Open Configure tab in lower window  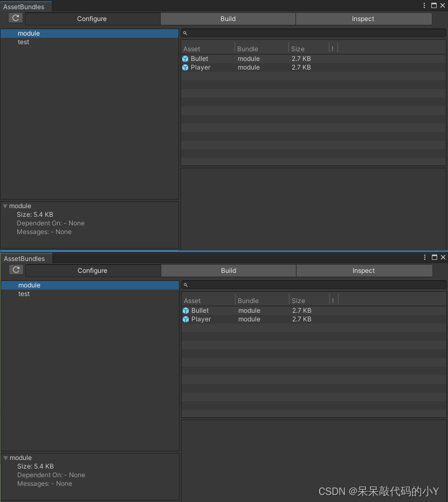tap(93, 271)
